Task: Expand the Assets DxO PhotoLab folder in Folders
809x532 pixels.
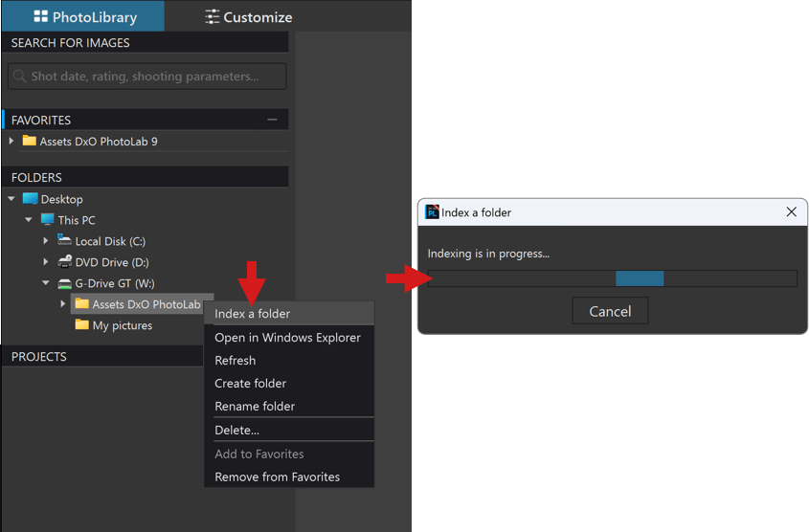Action: pos(63,304)
